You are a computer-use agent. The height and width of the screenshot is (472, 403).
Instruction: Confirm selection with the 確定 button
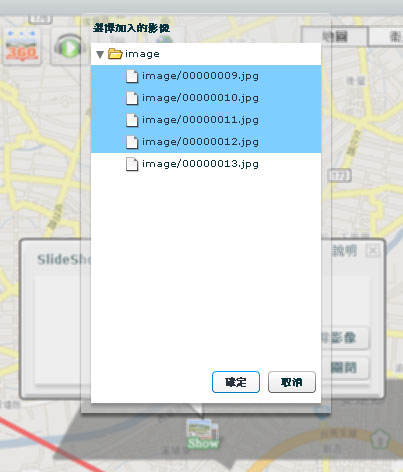tap(236, 382)
